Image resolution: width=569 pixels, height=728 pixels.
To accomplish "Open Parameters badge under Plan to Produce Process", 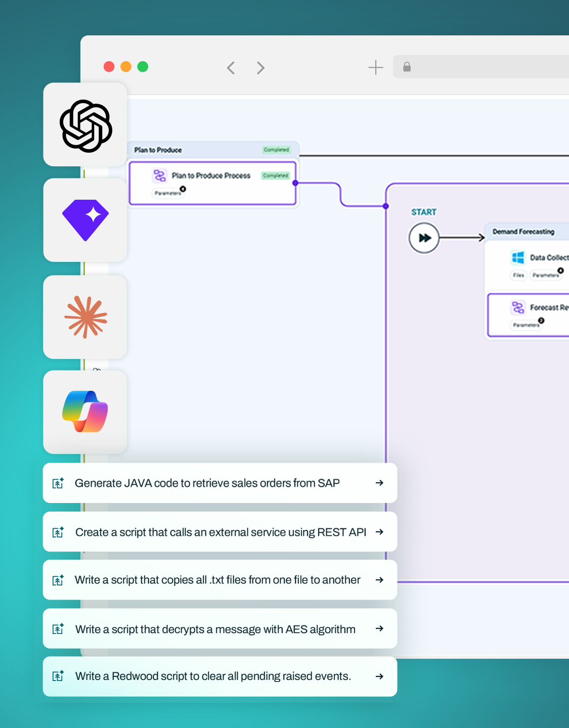I will click(169, 192).
